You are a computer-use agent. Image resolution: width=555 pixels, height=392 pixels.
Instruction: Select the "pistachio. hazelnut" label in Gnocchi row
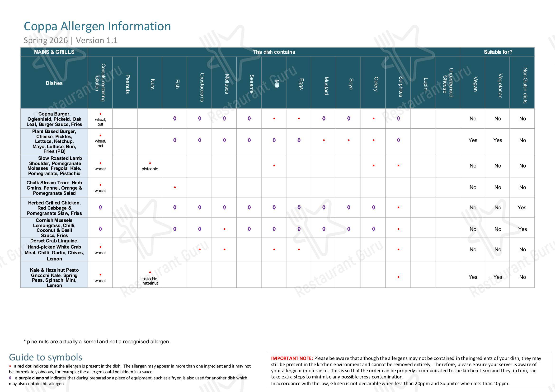tap(150, 281)
